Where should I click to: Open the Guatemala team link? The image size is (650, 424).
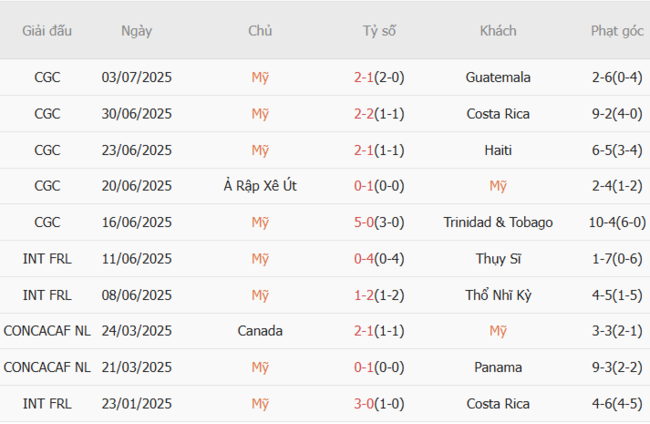click(498, 77)
